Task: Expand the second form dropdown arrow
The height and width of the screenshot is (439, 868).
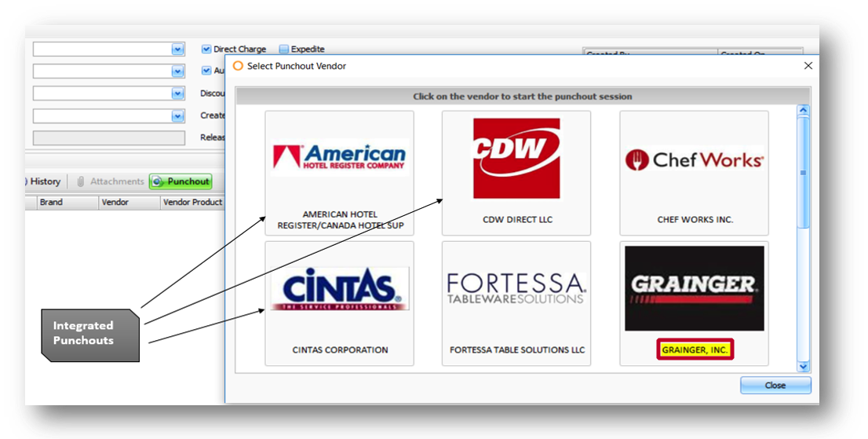Action: tap(177, 71)
